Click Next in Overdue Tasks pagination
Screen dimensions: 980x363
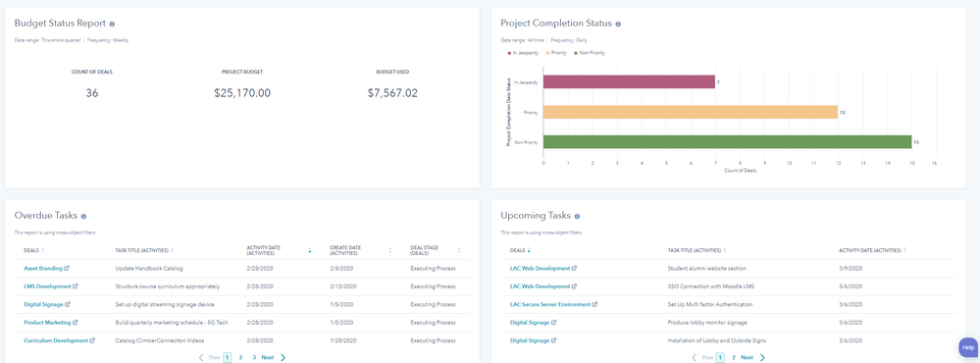pos(268,357)
